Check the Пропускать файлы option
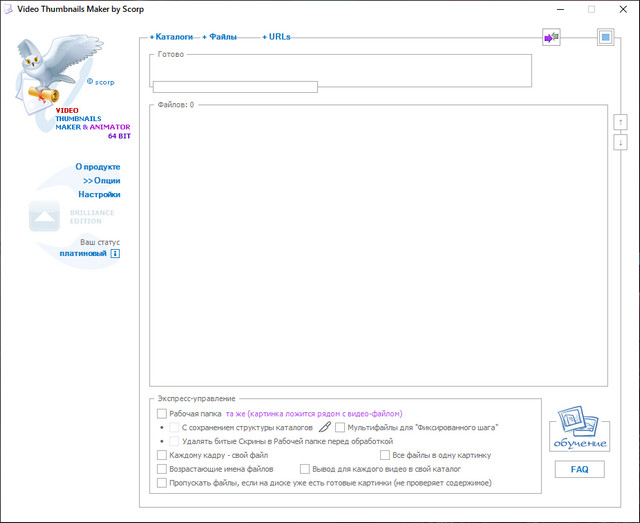 pos(163,482)
